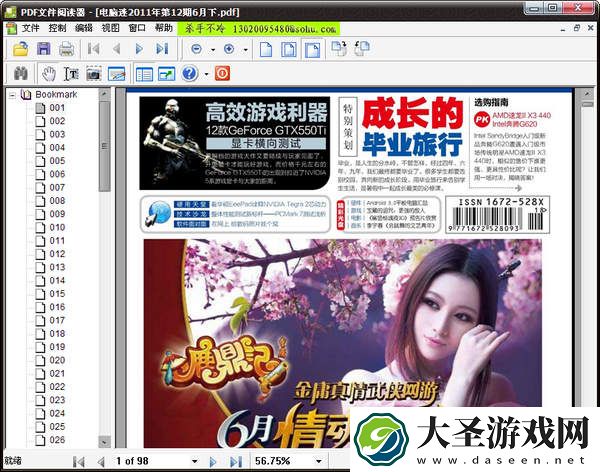
Task: Restore the inner document window
Action: (x=577, y=28)
